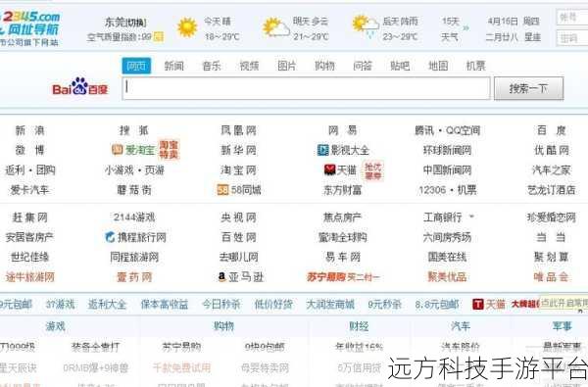Select the 贴吧 search tab
This screenshot has height=387, width=588.
click(x=400, y=66)
